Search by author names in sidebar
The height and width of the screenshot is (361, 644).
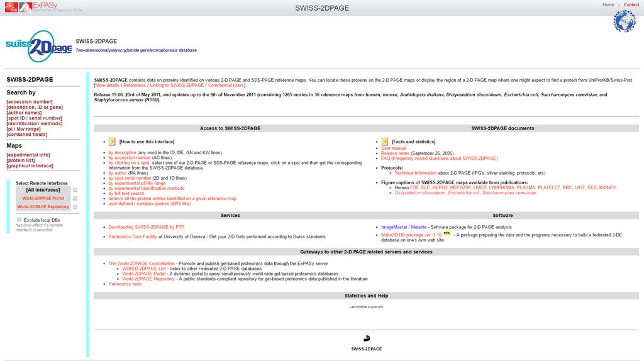click(x=24, y=113)
